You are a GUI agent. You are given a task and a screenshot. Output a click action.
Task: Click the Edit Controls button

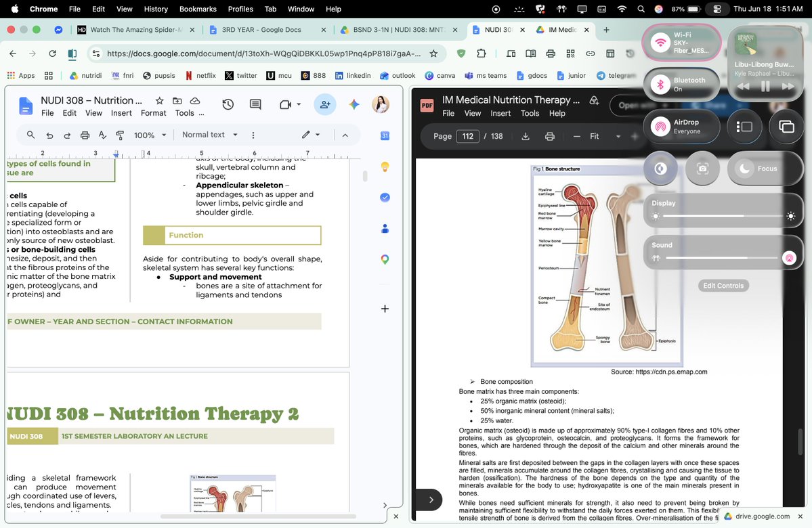click(723, 286)
